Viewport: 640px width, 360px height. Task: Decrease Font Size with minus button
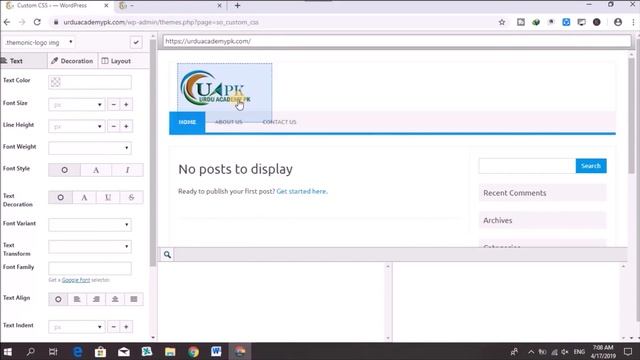114,104
